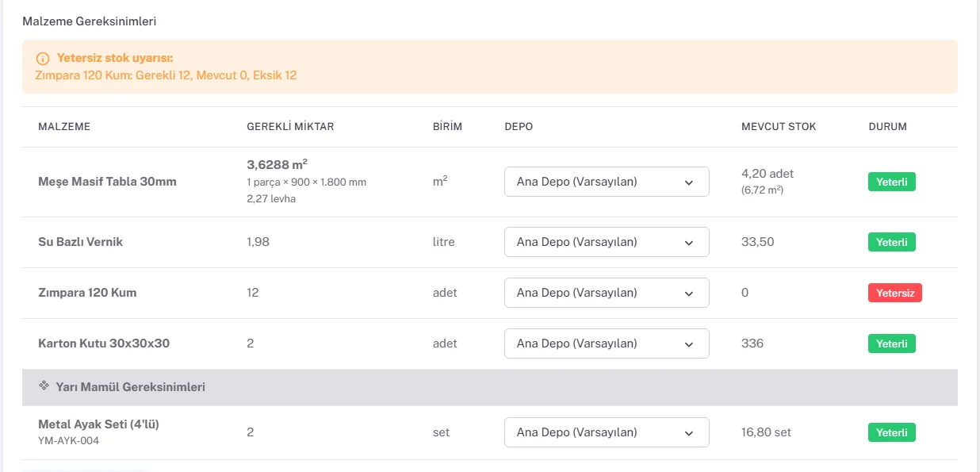Open depot dropdown for Karton Kutu 30x30x30
Screen dimensions: 980x472
pyautogui.click(x=607, y=343)
